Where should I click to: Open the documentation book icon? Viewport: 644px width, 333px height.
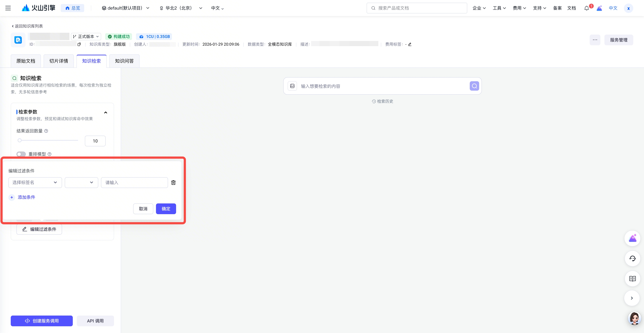[632, 278]
